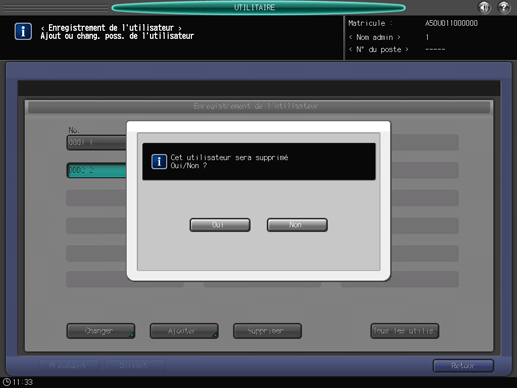The width and height of the screenshot is (517, 388).
Task: Click the info icon beside Enregistrement de l'utilisateur
Action: (x=23, y=31)
